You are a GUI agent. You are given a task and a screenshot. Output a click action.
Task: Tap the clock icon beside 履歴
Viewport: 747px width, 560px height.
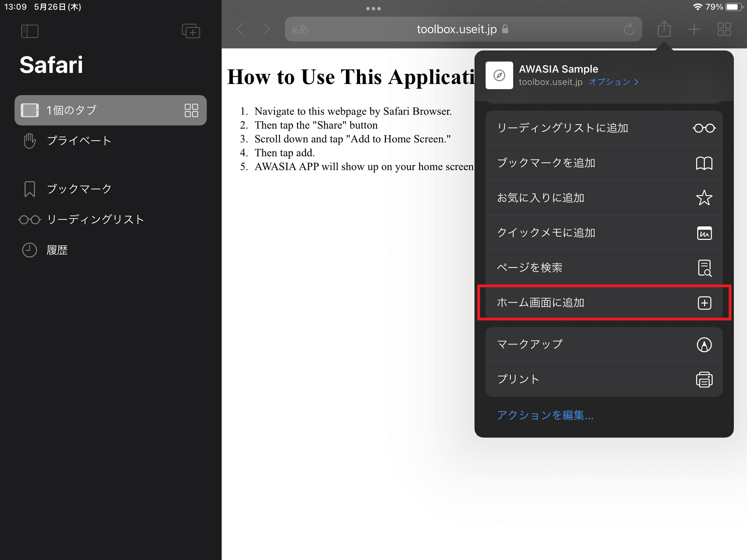click(30, 250)
